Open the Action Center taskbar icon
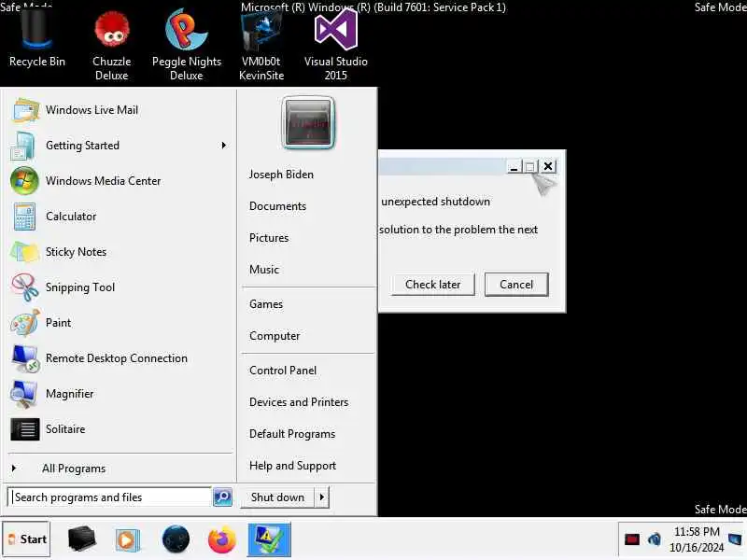The image size is (747, 560). (269, 539)
